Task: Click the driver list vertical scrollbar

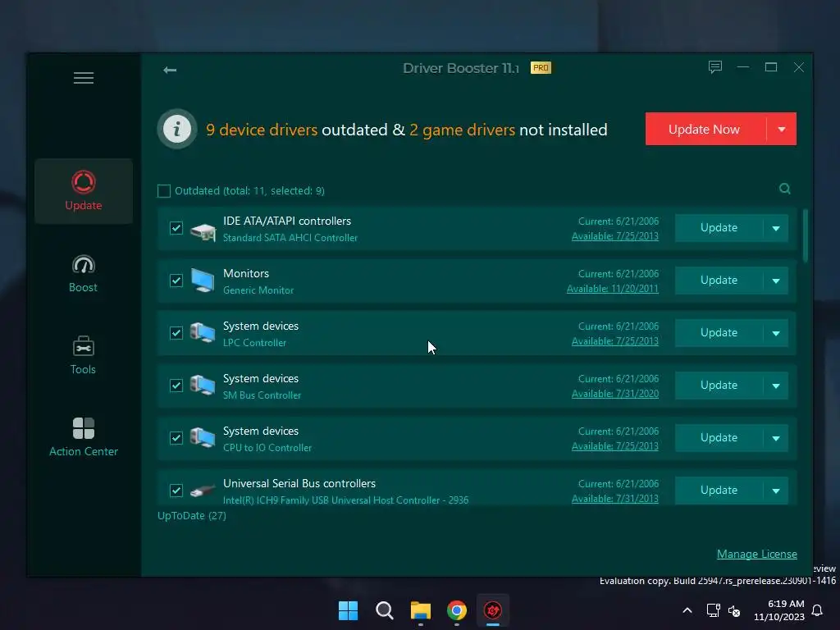Action: point(806,235)
